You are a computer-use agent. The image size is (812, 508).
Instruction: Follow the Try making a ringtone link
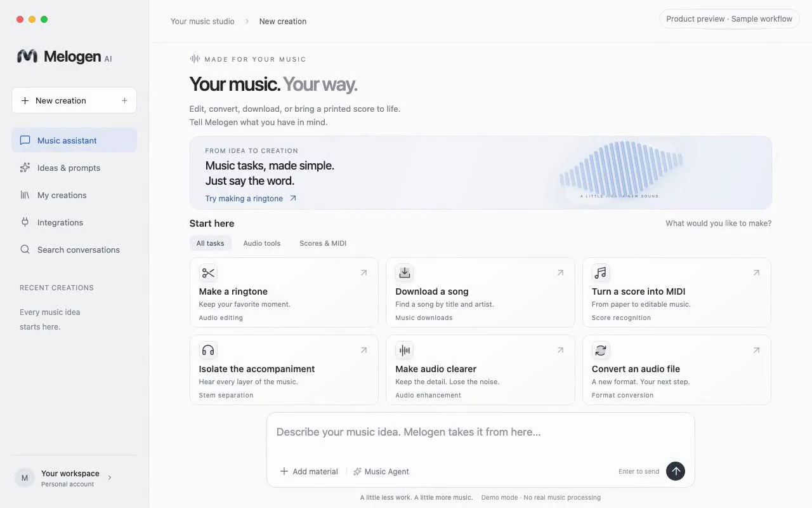[x=251, y=199]
